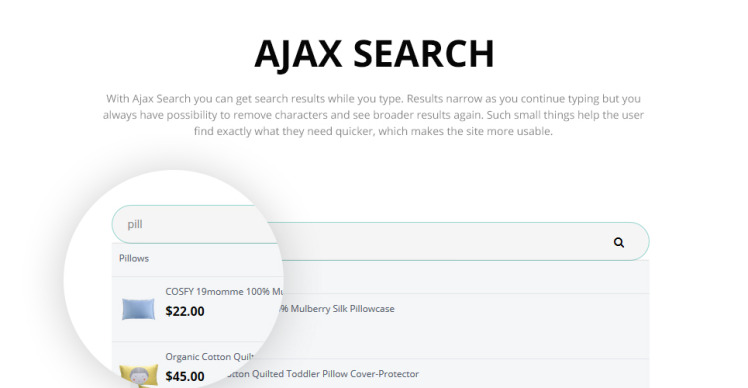This screenshot has width=748, height=388.
Task: Click the empty middle of the wide search bar
Action: (x=444, y=241)
